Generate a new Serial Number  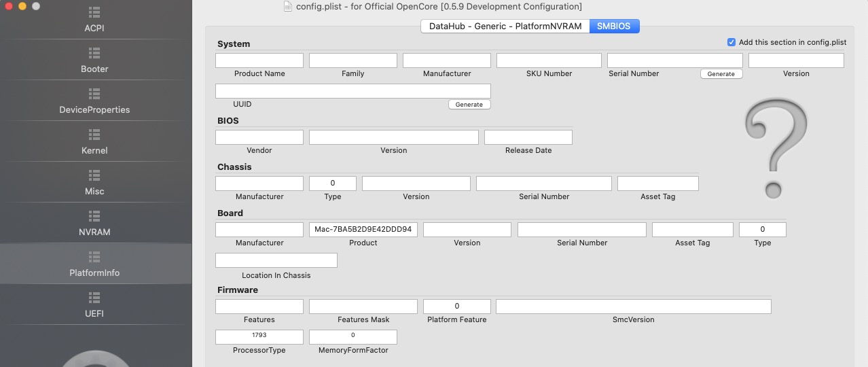[721, 74]
